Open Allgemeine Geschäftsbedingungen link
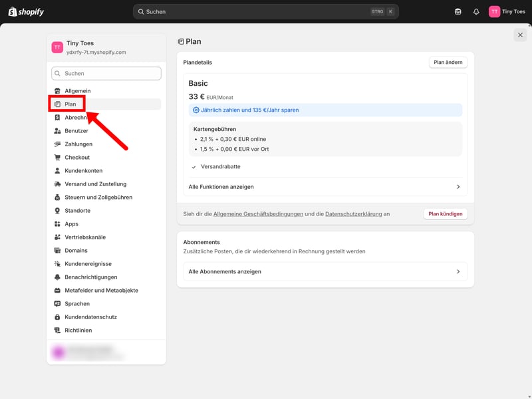This screenshot has width=532, height=399. (258, 214)
